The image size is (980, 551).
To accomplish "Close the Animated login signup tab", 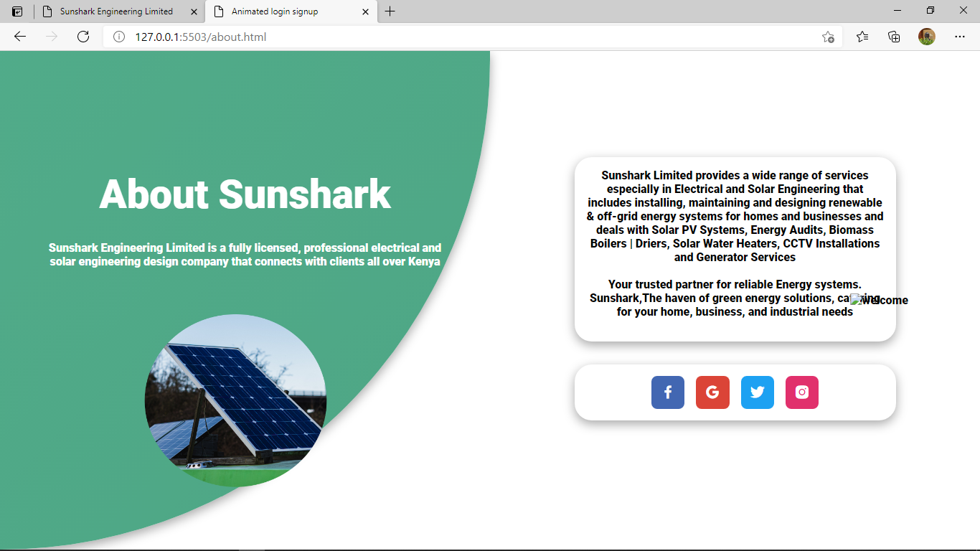I will point(366,11).
